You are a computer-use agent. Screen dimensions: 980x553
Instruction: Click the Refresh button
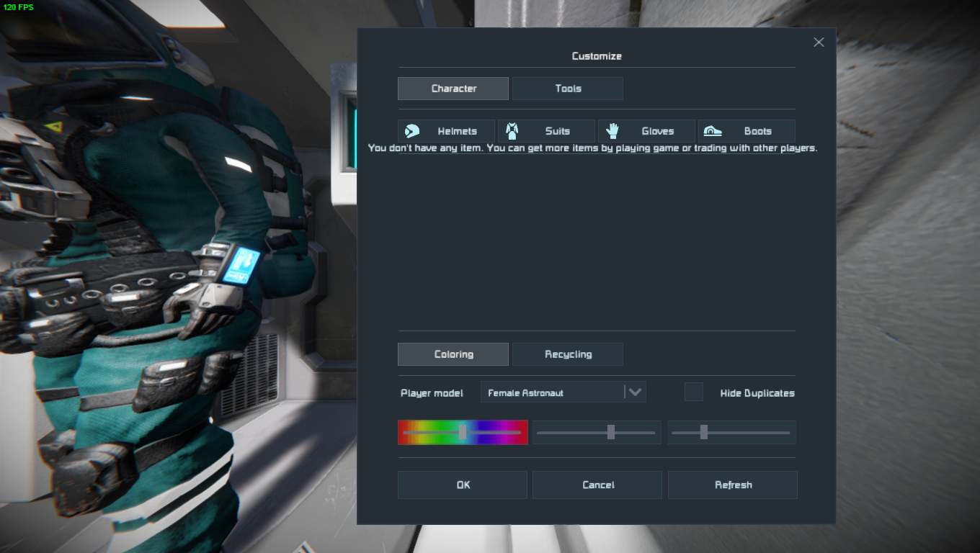click(733, 485)
